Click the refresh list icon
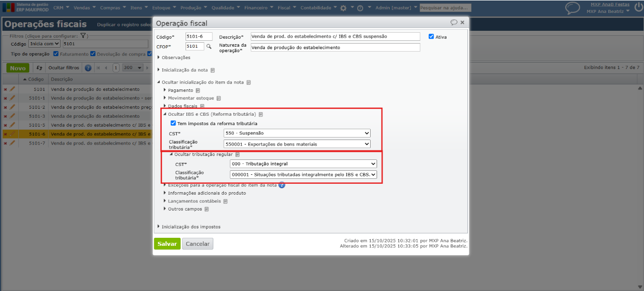The height and width of the screenshot is (291, 644). tap(40, 68)
